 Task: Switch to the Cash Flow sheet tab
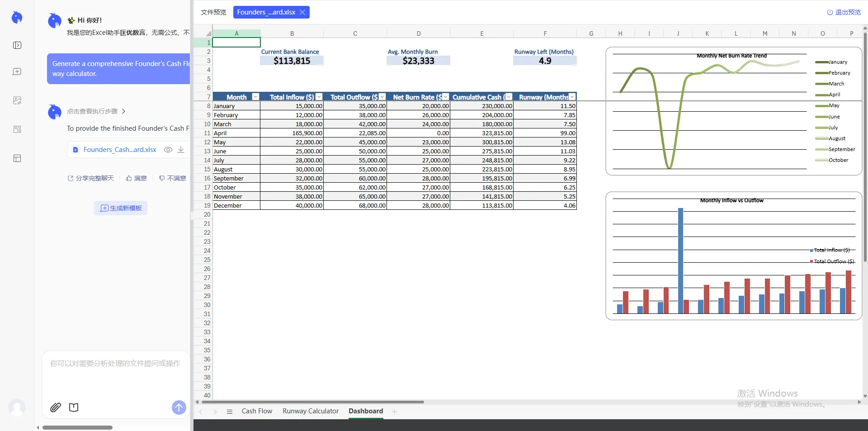tap(256, 411)
